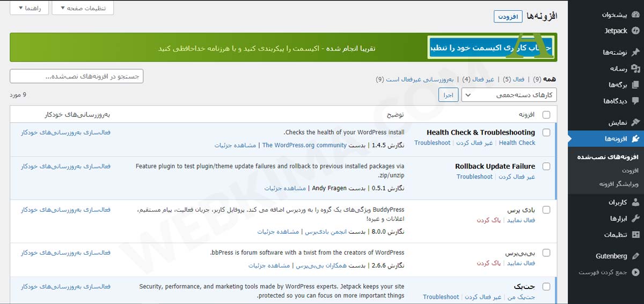
Task: Click همکاران بی‌بی‌پرس author link
Action: 322,265
